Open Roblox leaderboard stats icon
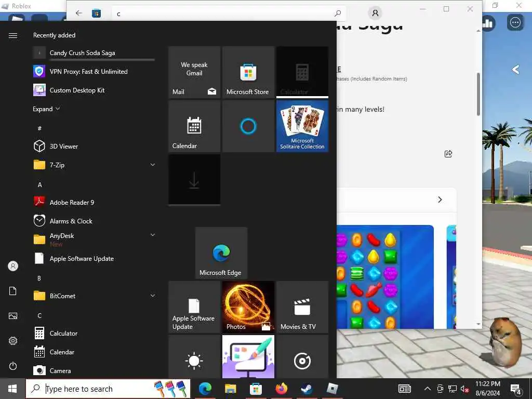 488,23
